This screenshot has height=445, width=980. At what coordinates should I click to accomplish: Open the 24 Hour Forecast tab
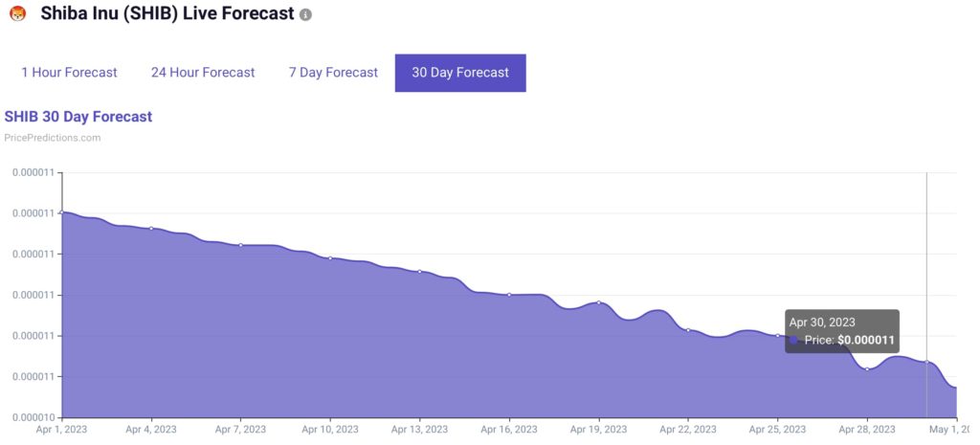coord(203,73)
